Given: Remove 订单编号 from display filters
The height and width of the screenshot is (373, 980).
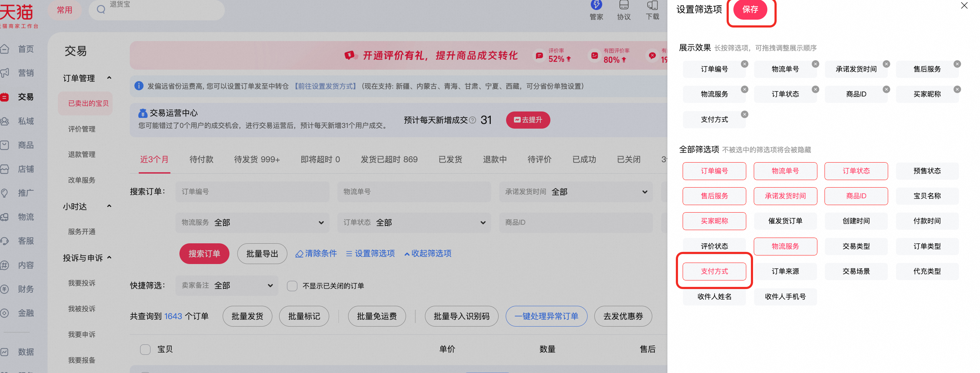Looking at the screenshot, I should pos(744,64).
